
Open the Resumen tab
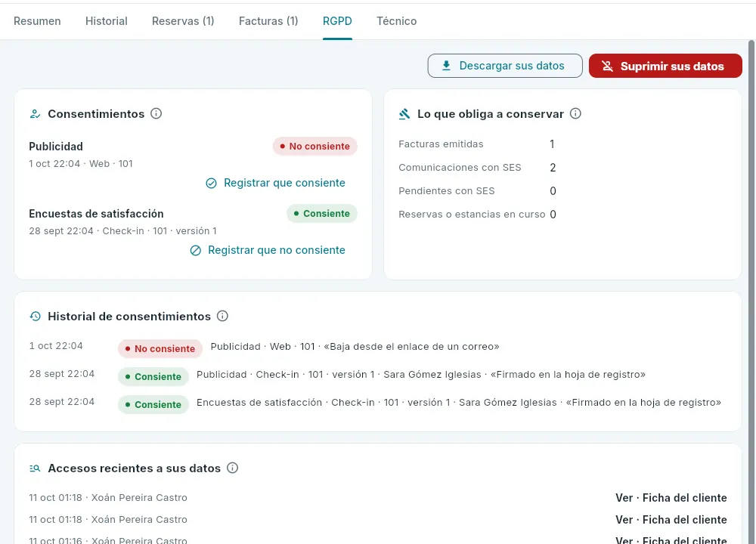click(x=37, y=21)
